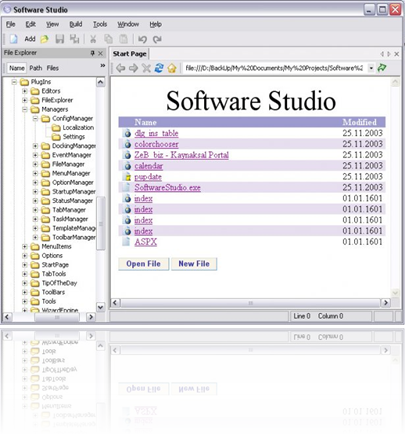The image size is (405, 434).
Task: Click the Paste toolbar icon
Action: coord(123,39)
